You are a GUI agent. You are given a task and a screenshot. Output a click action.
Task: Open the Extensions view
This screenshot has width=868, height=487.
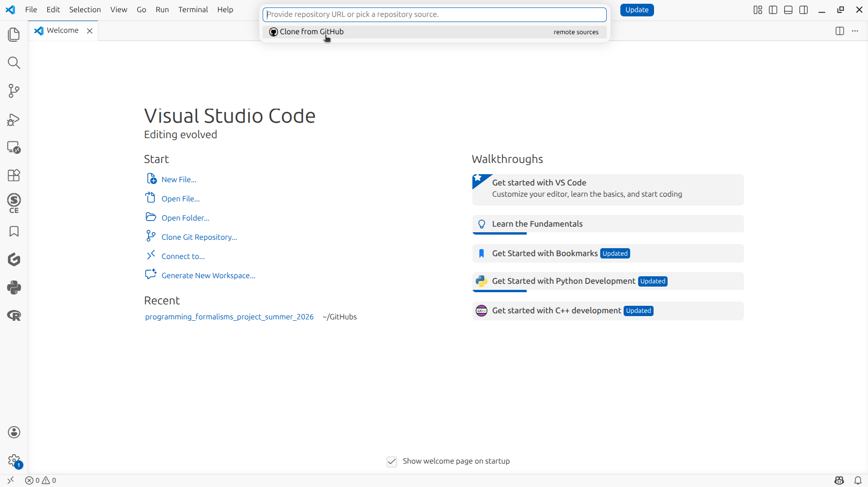click(14, 175)
